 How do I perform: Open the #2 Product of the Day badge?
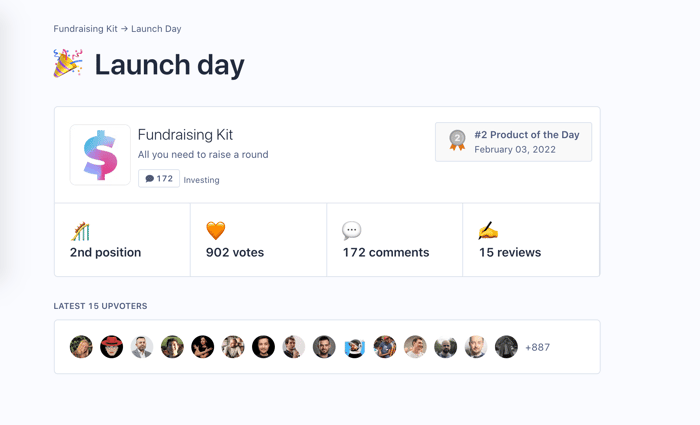(x=513, y=142)
